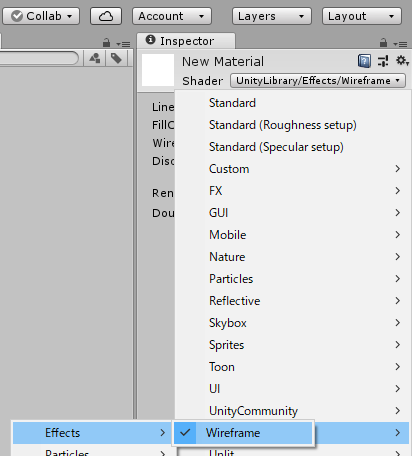Click into the project search field

click(x=38, y=58)
